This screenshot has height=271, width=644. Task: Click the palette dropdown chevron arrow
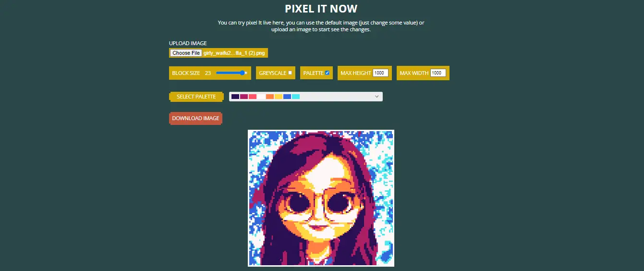[376, 97]
